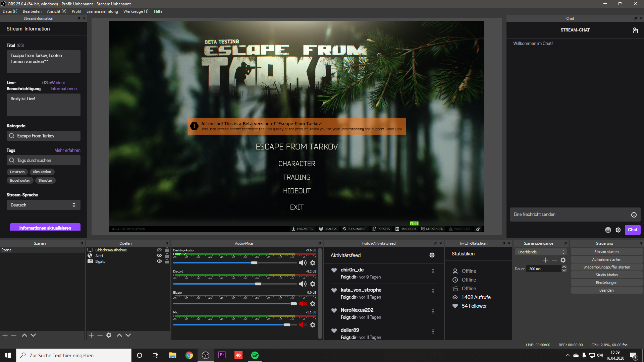Viewport: 644px width, 362px height.
Task: Open Aktivitätsfeed settings gear
Action: point(432,255)
